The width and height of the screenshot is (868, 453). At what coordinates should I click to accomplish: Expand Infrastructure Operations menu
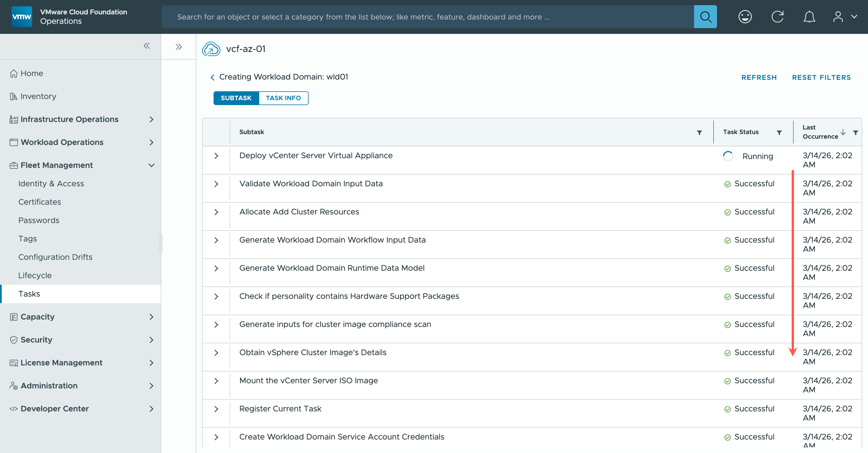point(151,119)
